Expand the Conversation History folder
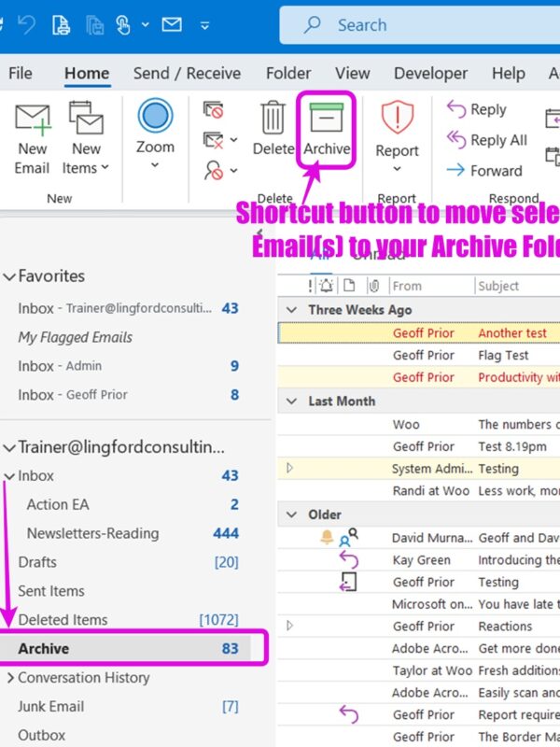Screen dimensions: 560x747 [x=9, y=678]
